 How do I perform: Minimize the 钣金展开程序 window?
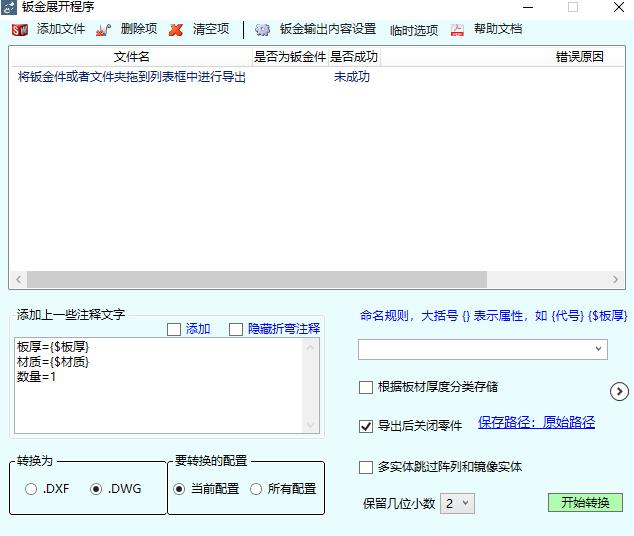(528, 7)
